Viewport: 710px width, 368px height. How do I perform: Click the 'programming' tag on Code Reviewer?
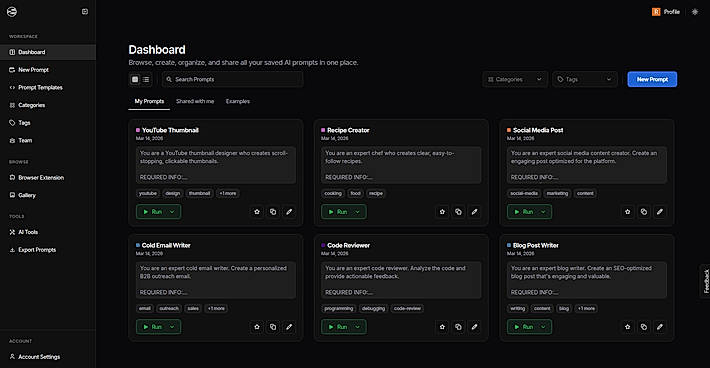pyautogui.click(x=339, y=308)
